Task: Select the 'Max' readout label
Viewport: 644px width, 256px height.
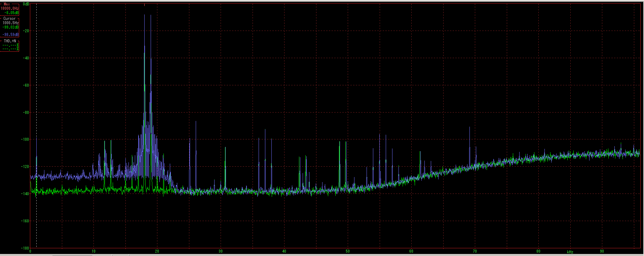Action: point(7,4)
